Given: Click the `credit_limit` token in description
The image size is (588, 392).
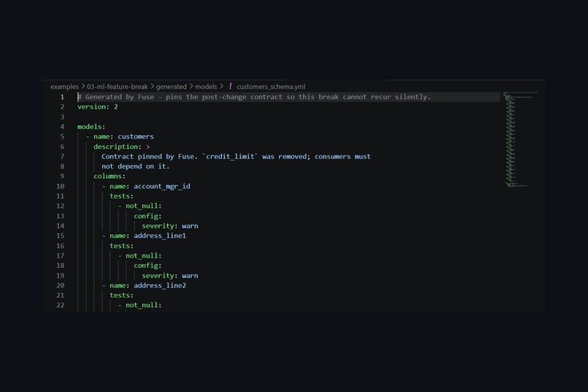Looking at the screenshot, I should pyautogui.click(x=230, y=156).
